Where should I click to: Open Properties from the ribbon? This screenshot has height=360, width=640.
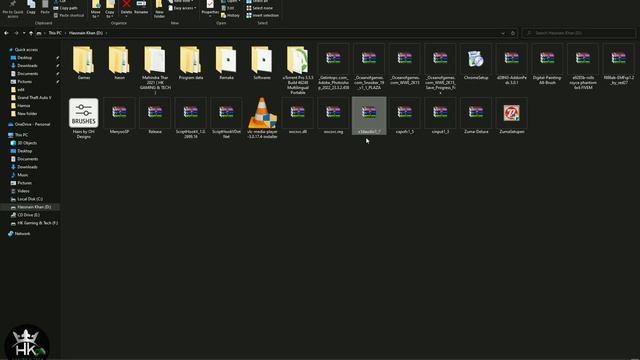click(x=210, y=8)
